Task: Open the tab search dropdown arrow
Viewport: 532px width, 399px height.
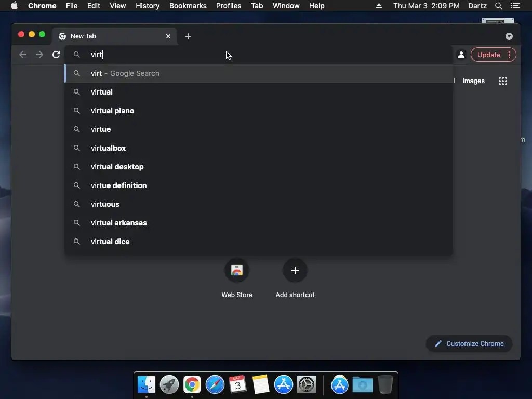Action: [509, 36]
